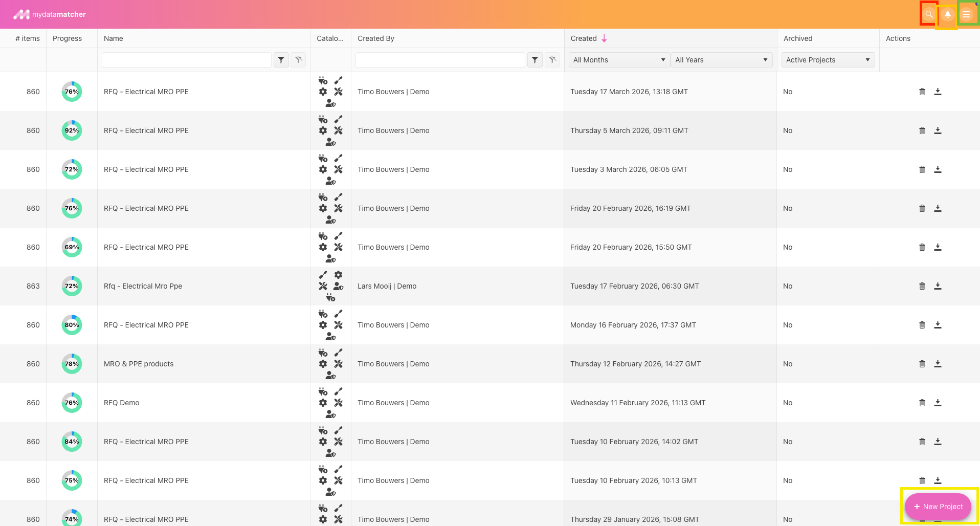Delete the MRO & PPE products project
The height and width of the screenshot is (526, 980).
(x=922, y=364)
